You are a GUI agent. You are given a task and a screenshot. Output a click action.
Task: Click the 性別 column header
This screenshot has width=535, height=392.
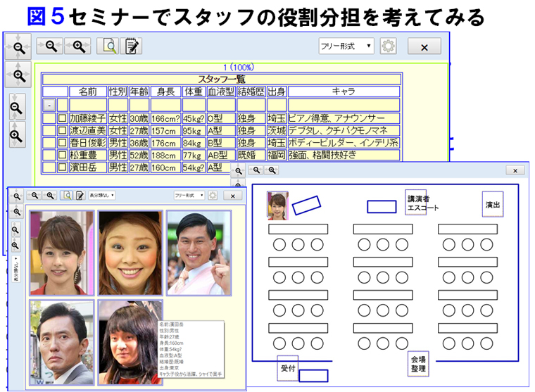[x=118, y=91]
